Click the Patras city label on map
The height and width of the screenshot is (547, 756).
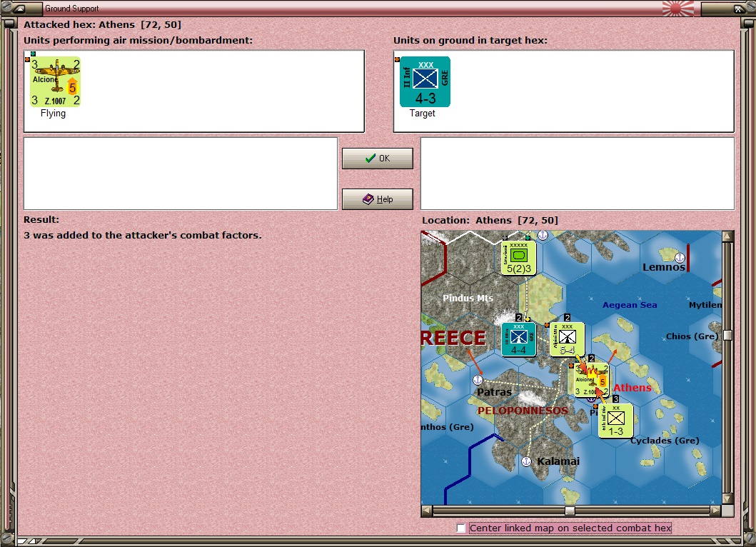(x=494, y=391)
